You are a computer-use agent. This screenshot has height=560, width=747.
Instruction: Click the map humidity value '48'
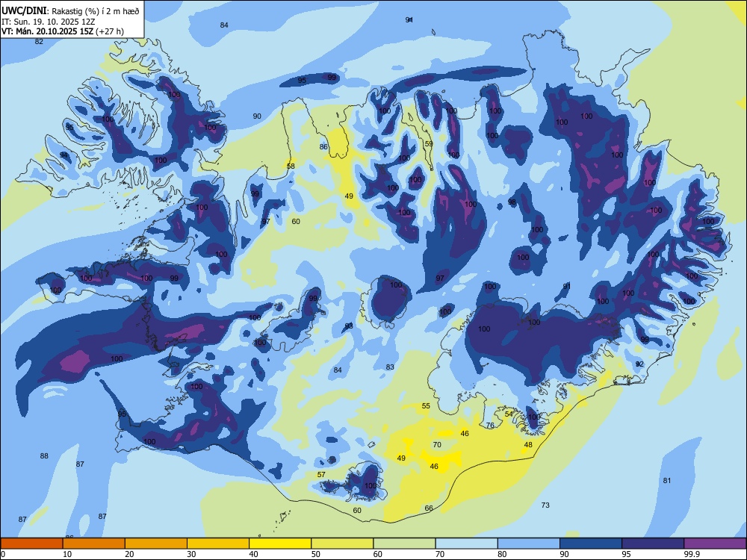528,445
